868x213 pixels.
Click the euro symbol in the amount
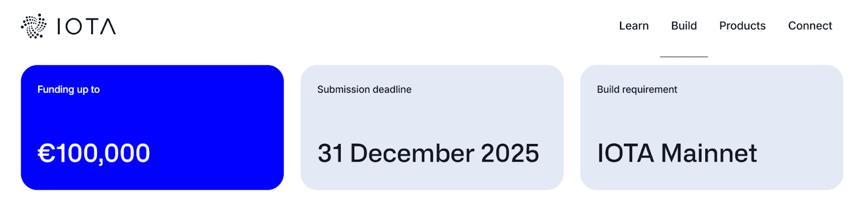point(46,153)
